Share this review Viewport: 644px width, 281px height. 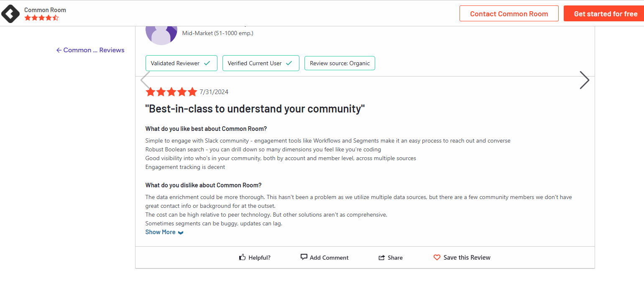point(391,258)
